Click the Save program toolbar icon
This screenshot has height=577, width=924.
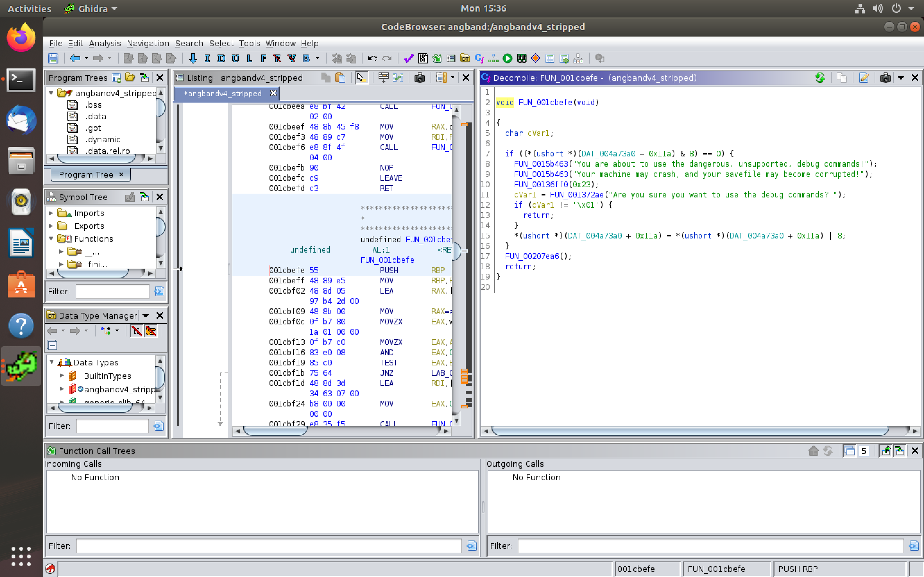[x=53, y=58]
